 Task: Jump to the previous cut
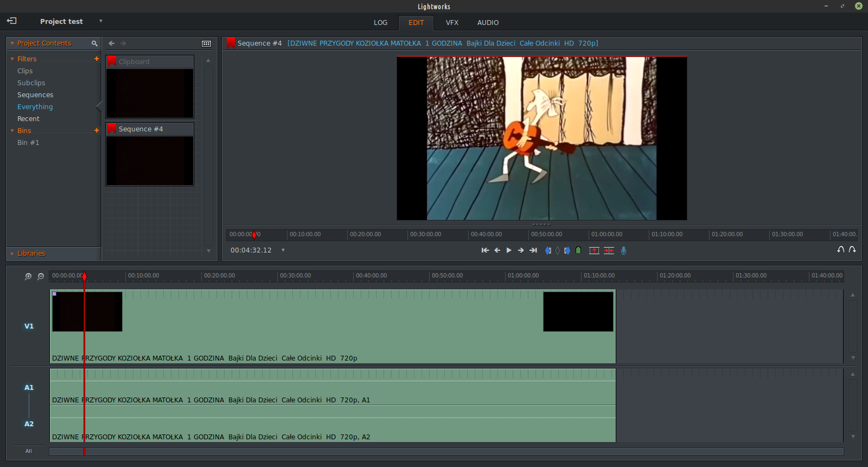(x=485, y=250)
